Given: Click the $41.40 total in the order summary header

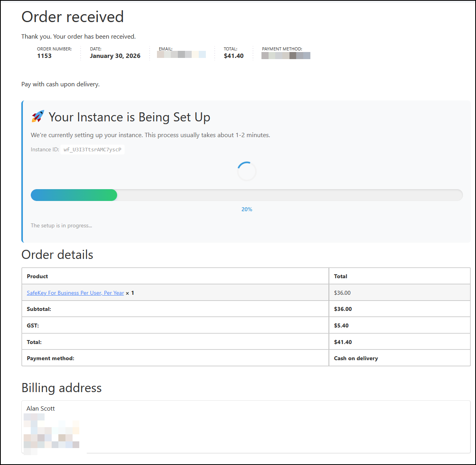Looking at the screenshot, I should 234,56.
